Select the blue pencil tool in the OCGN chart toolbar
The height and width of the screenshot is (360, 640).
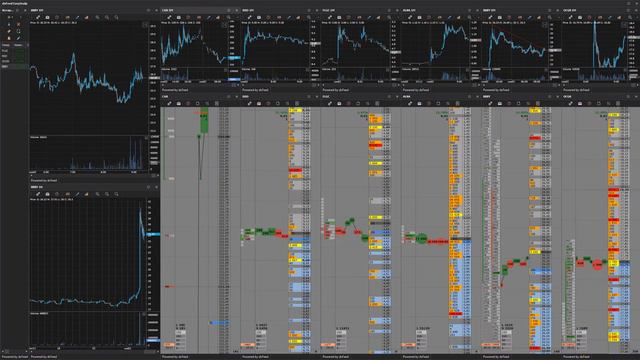point(610,18)
